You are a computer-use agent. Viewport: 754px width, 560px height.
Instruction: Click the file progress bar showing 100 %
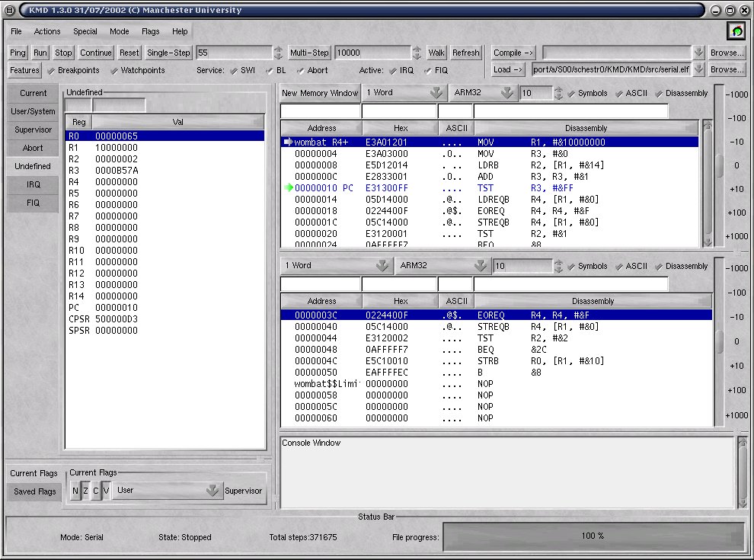(593, 536)
